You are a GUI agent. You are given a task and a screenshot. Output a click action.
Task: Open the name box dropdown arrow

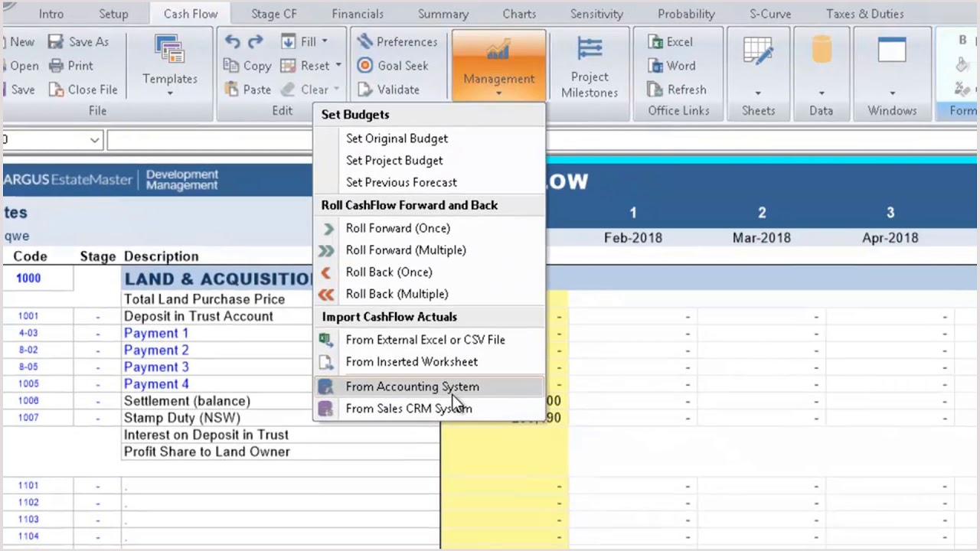pyautogui.click(x=95, y=140)
